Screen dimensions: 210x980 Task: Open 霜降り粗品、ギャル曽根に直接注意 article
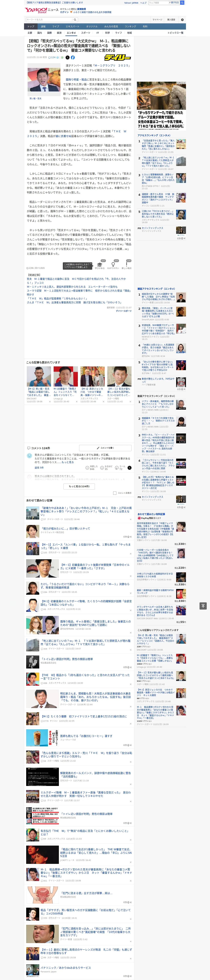[95, 623]
